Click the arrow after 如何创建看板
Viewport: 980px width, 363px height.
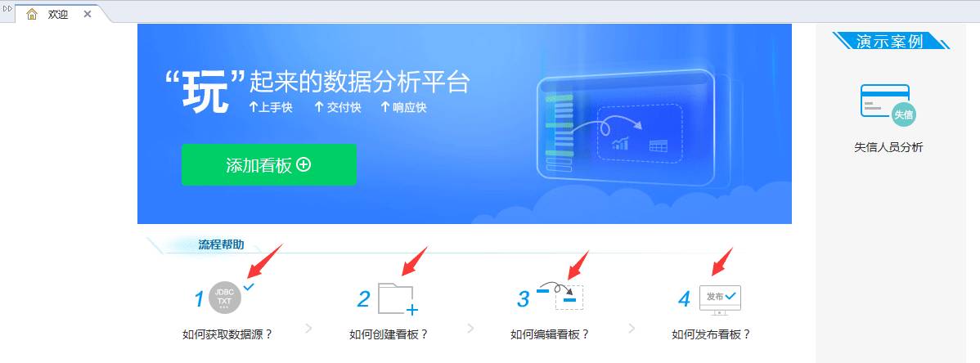click(470, 328)
